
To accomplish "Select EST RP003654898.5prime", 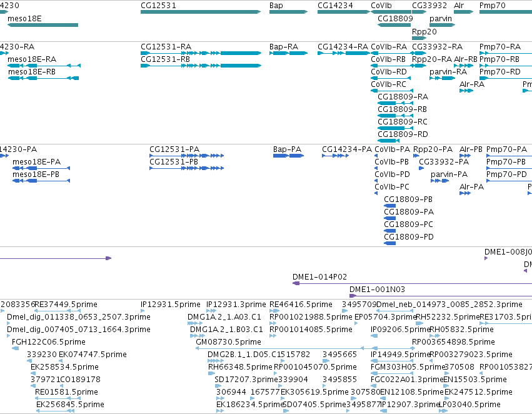I will point(454,342).
